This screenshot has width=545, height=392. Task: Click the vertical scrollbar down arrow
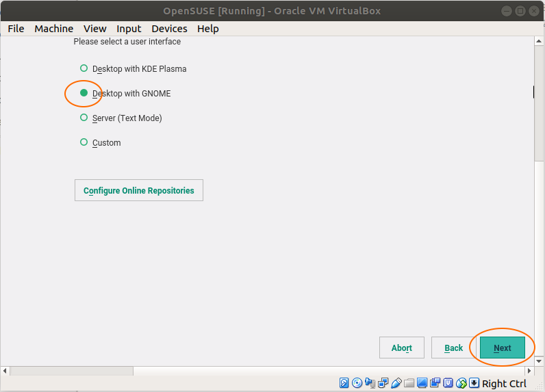coord(539,361)
